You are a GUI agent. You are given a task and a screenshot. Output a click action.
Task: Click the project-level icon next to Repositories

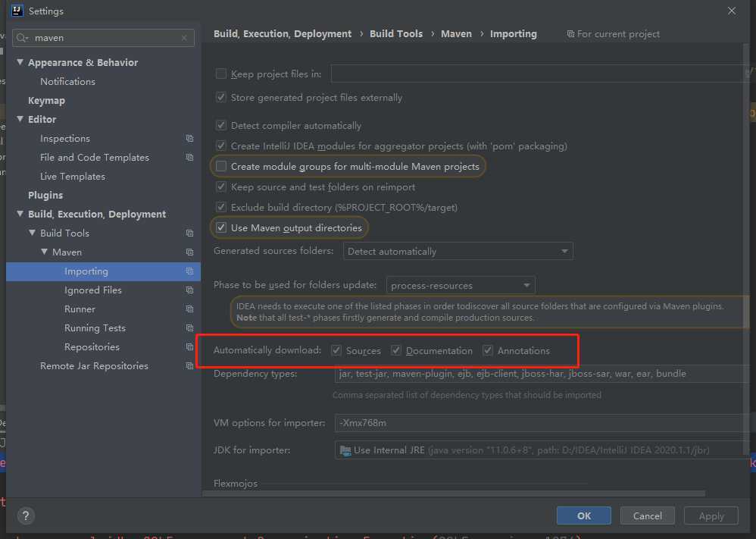point(189,347)
